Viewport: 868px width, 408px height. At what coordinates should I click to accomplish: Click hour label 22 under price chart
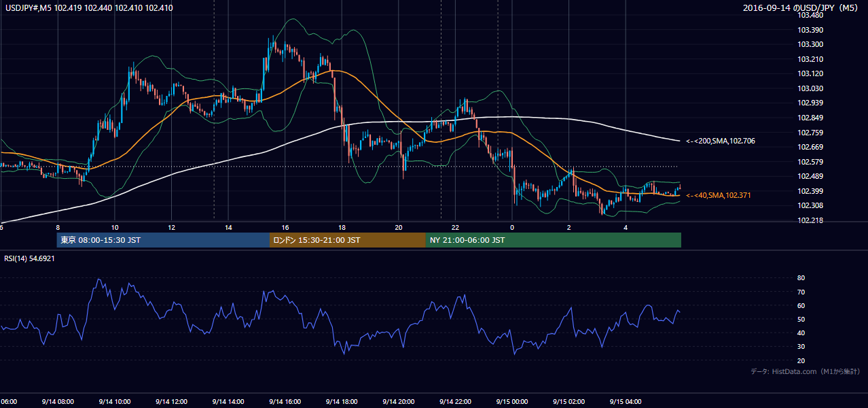455,227
